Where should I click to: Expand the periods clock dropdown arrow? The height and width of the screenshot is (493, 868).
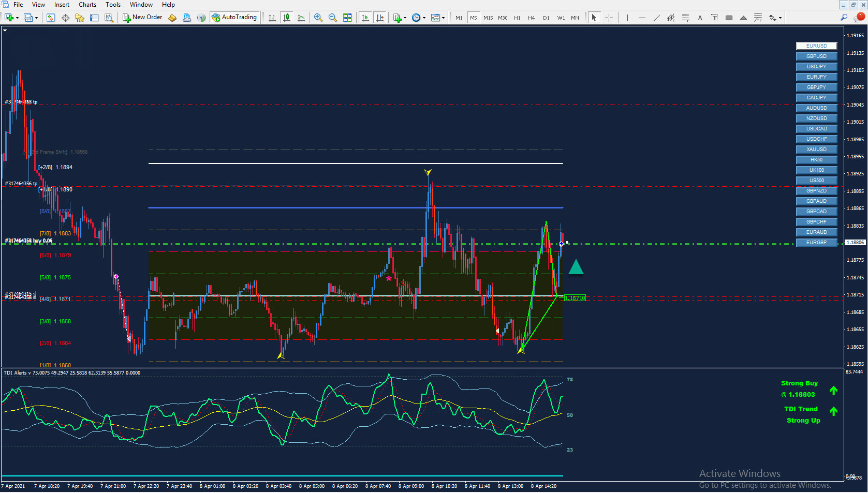424,18
